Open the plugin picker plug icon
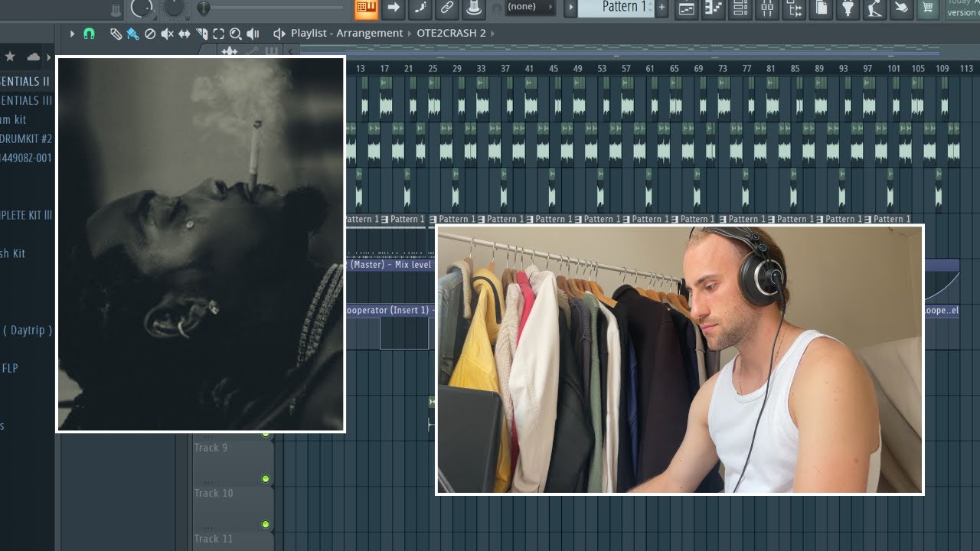 tap(848, 8)
